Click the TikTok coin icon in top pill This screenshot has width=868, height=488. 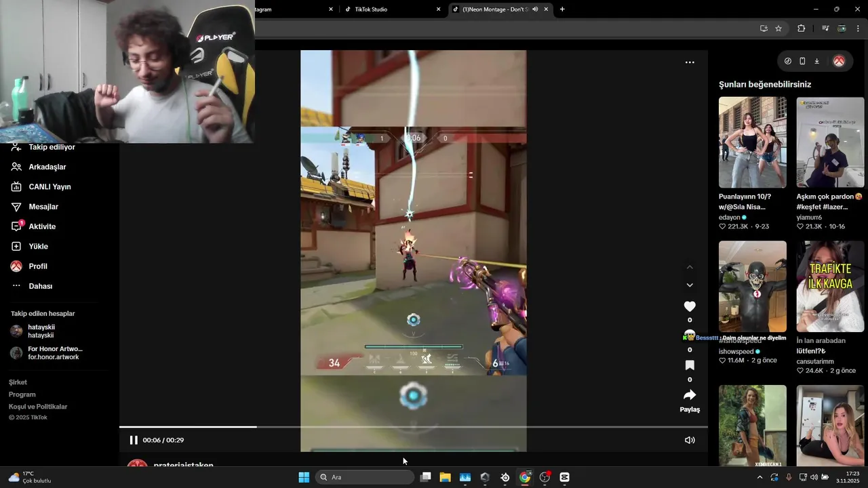tap(787, 61)
